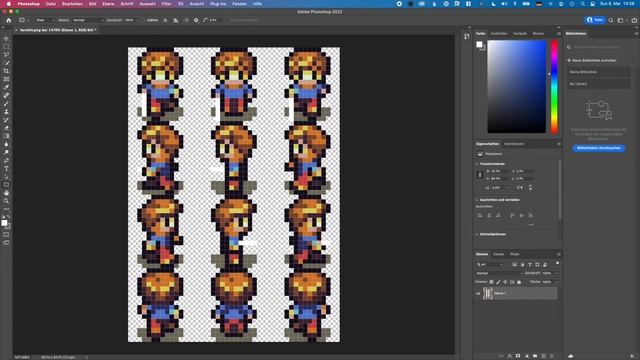
Task: Open the Deckkraft dropdown in options bar
Action: 132,20
